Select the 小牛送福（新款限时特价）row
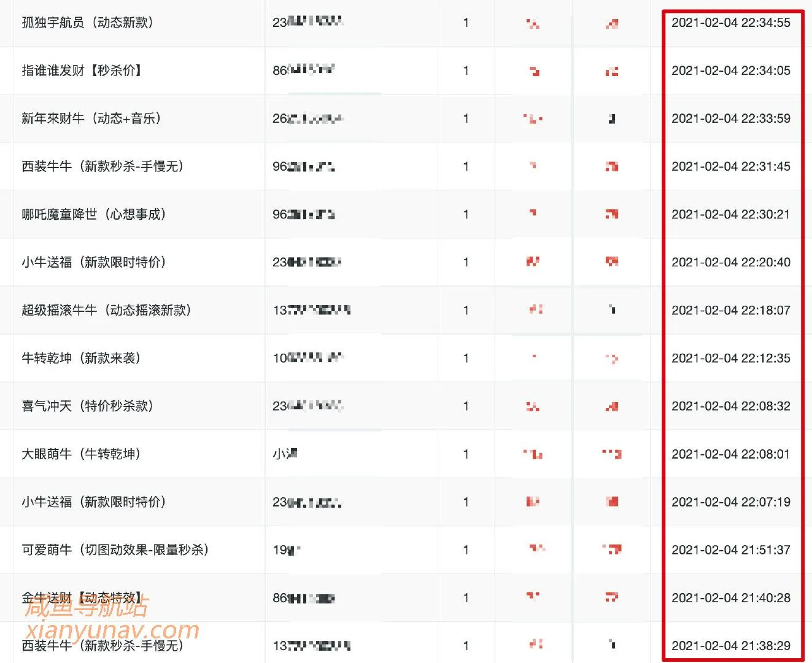812x663 pixels. point(92,262)
